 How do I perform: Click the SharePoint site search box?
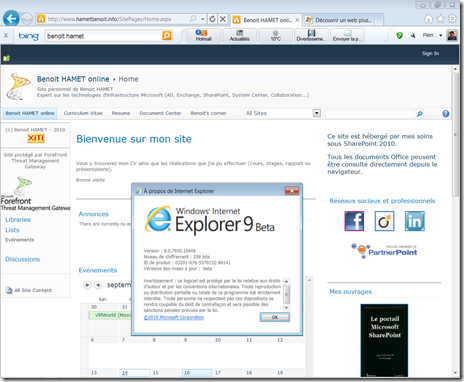click(370, 114)
